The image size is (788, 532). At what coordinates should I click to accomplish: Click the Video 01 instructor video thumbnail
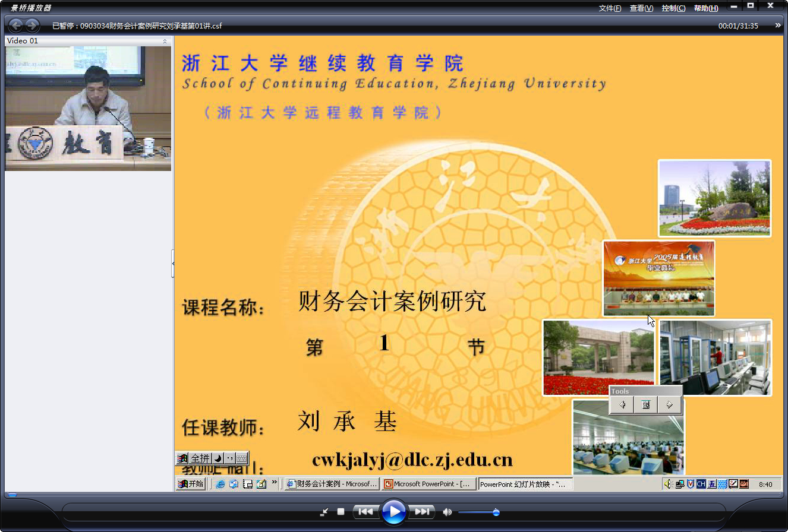click(x=88, y=109)
